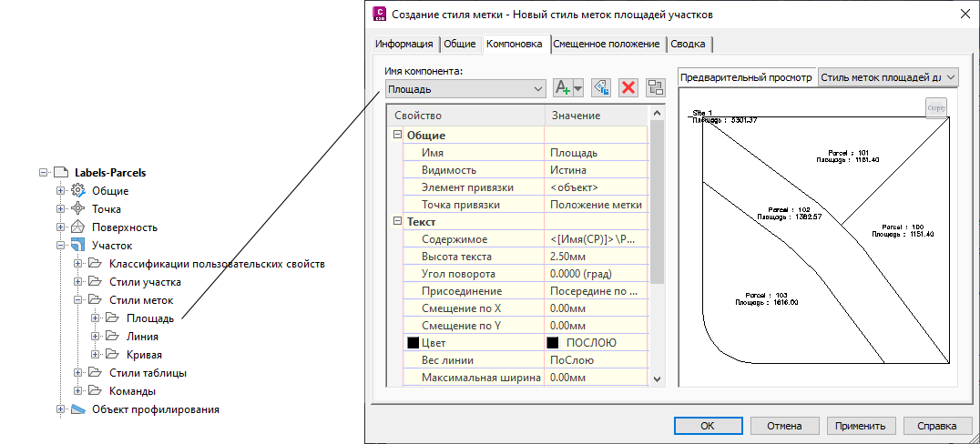Image resolution: width=980 pixels, height=444 pixels.
Task: Collapse the Общие property group
Action: point(396,135)
